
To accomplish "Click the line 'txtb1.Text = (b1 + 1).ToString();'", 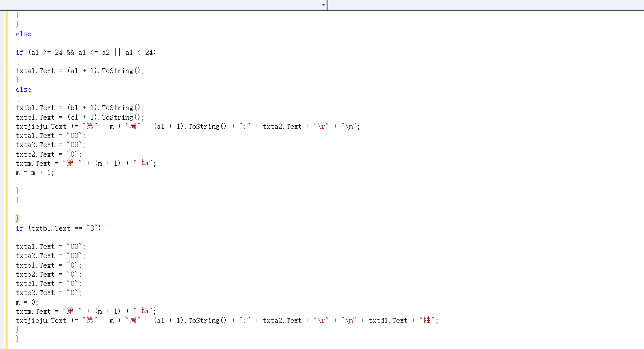I will [x=80, y=107].
